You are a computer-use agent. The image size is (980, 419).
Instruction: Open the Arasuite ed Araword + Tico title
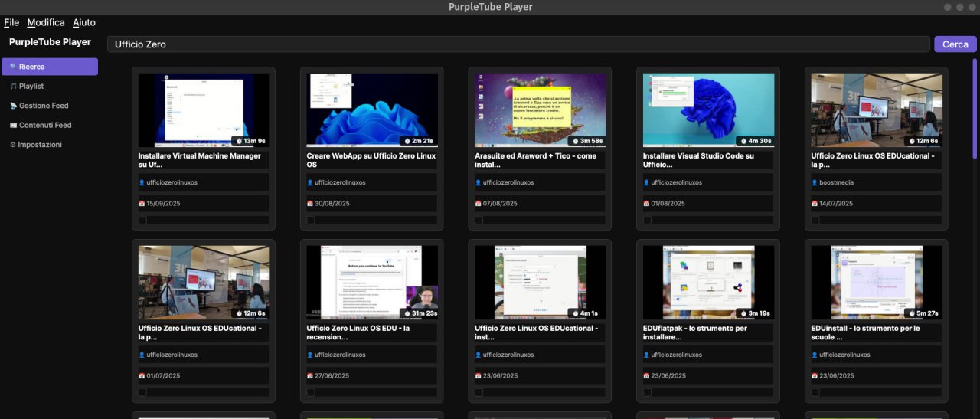pos(535,160)
